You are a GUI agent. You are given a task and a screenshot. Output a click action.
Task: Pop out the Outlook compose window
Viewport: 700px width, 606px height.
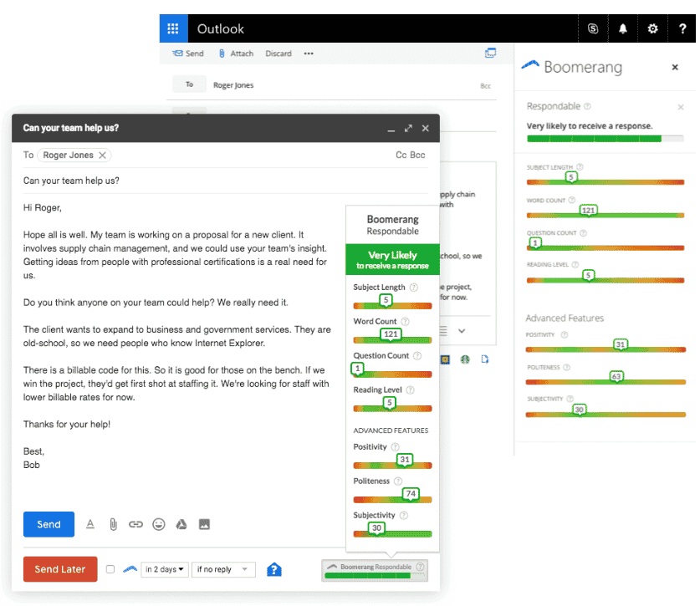490,53
